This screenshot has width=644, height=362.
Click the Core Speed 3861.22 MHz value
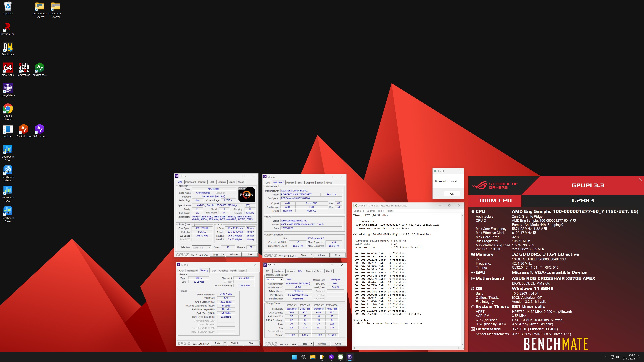coord(202,228)
